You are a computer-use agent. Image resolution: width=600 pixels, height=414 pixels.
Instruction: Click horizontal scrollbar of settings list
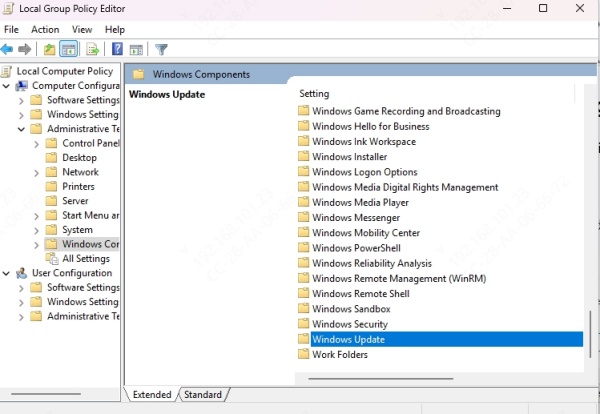381,379
